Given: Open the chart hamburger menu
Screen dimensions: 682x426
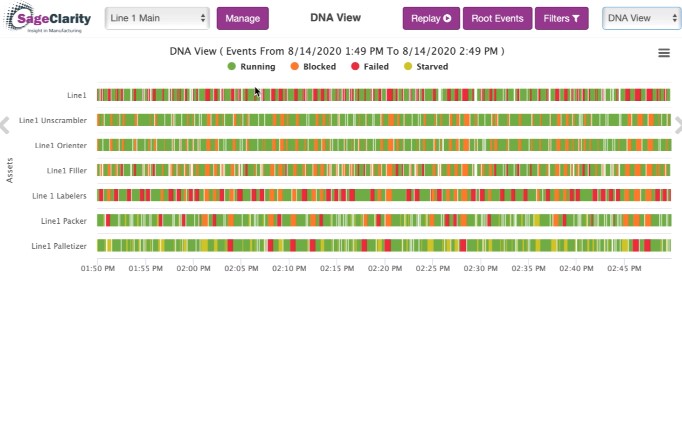Looking at the screenshot, I should pos(664,53).
